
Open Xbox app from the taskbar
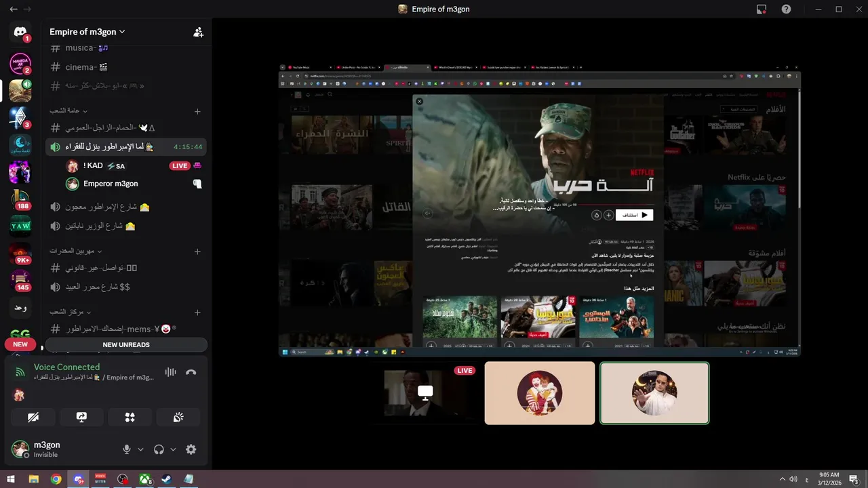144,479
